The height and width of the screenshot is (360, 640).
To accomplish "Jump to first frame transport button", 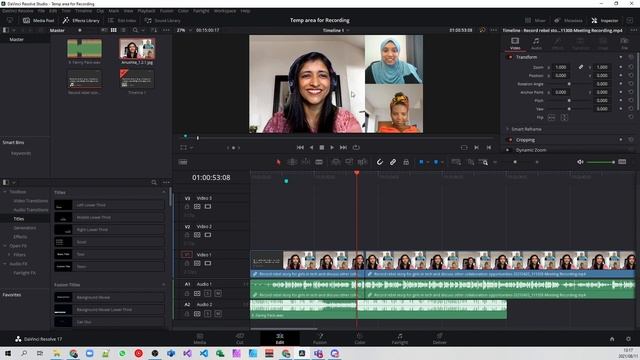I will [x=300, y=147].
